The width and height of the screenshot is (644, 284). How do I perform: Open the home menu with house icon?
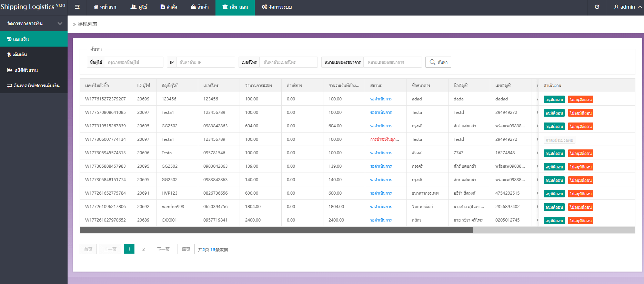pos(105,7)
